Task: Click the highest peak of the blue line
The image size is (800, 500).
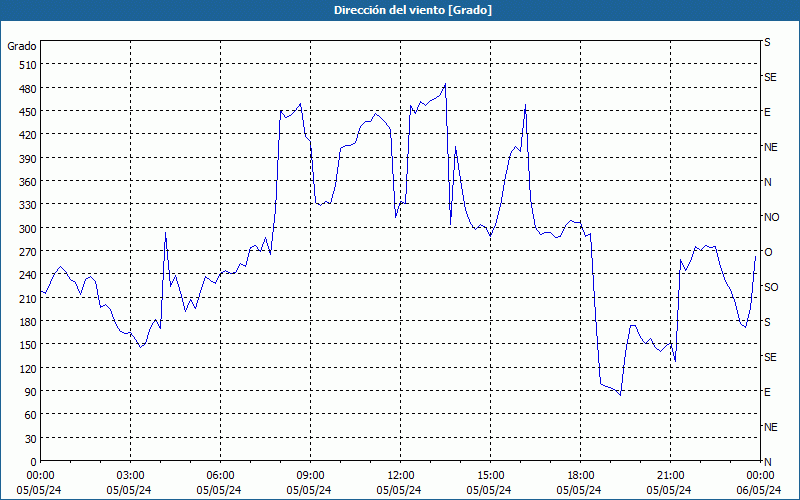Action: click(445, 84)
